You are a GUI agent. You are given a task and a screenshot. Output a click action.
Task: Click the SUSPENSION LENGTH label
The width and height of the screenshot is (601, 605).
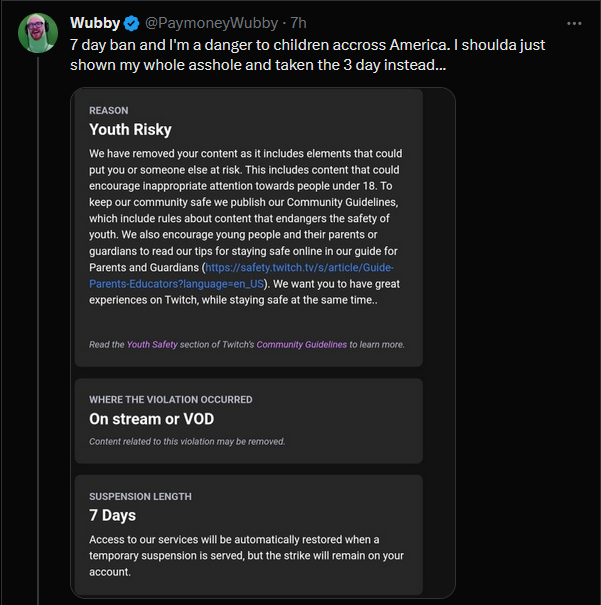point(140,496)
